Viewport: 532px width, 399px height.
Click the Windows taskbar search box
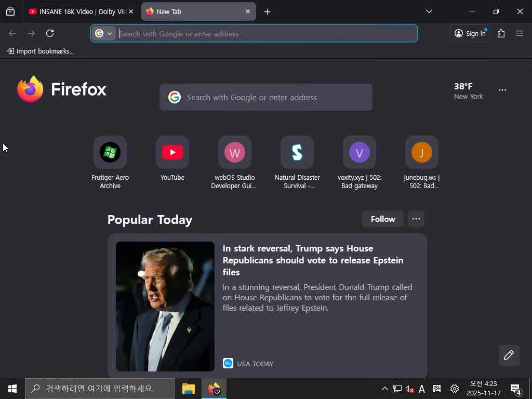point(100,389)
